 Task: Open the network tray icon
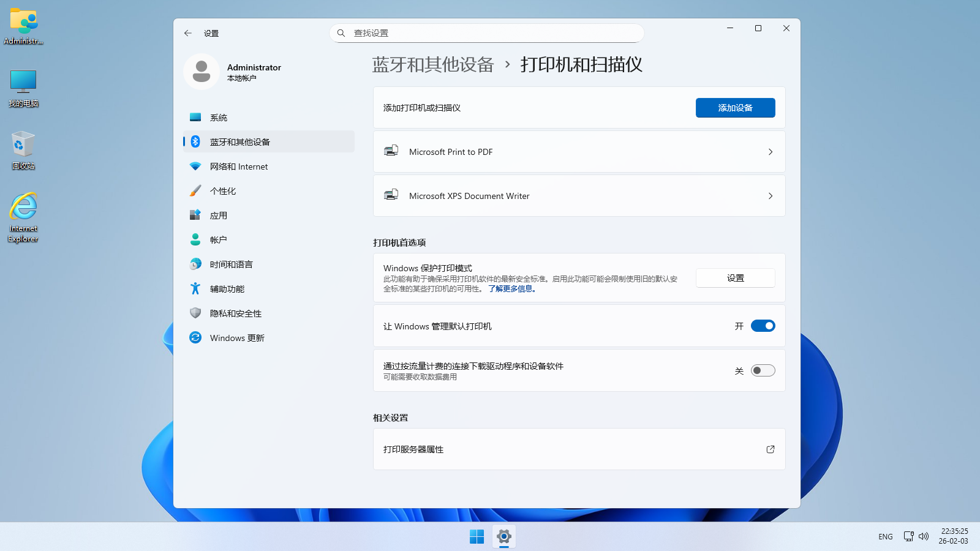pos(909,536)
